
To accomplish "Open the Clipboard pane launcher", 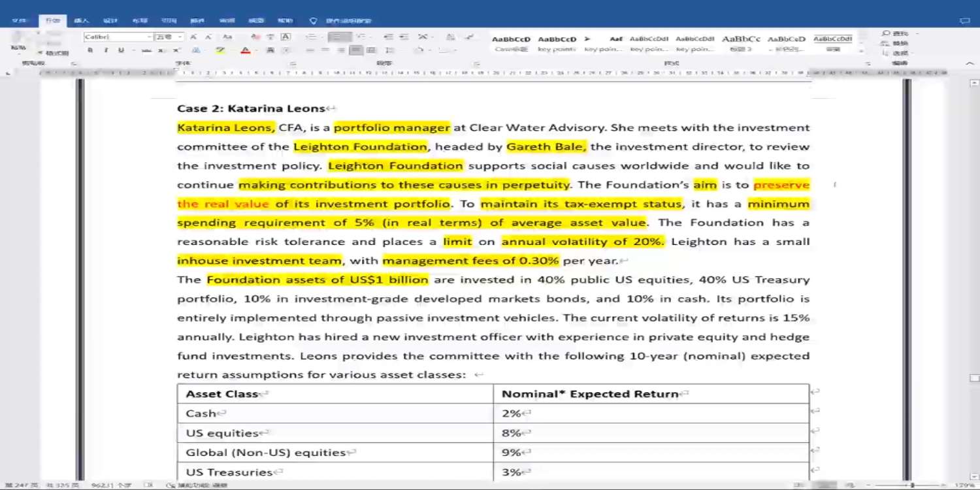I will pyautogui.click(x=73, y=63).
